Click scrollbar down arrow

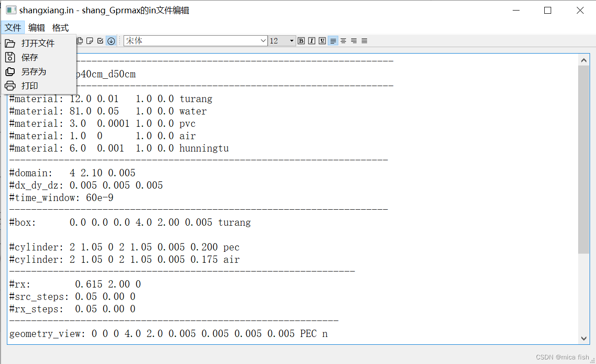(584, 338)
